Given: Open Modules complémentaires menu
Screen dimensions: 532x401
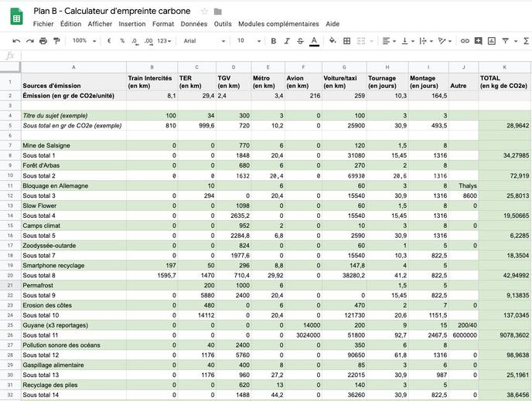Looking at the screenshot, I should tap(278, 24).
